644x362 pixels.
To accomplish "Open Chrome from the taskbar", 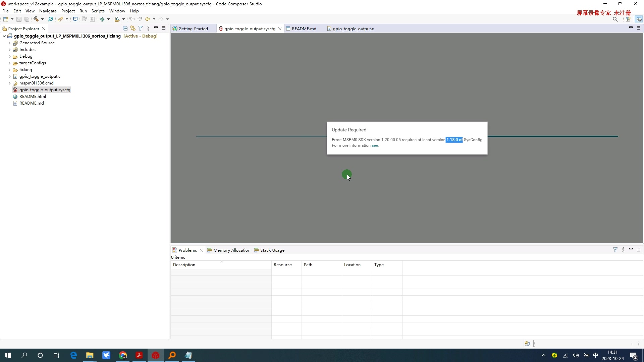I will point(123,355).
